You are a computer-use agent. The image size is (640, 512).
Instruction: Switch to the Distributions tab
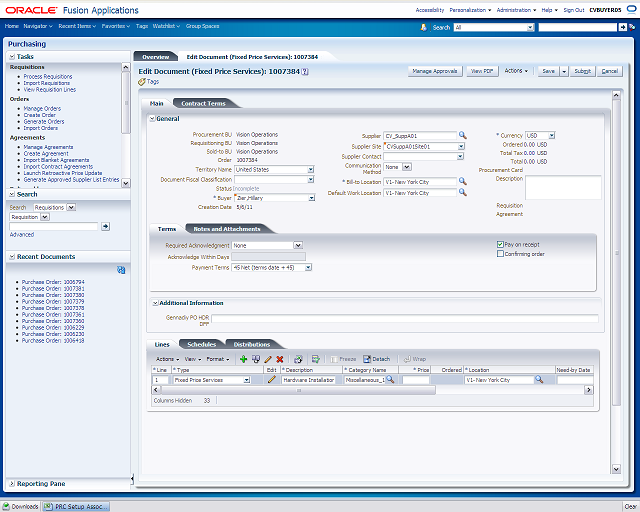pos(252,344)
